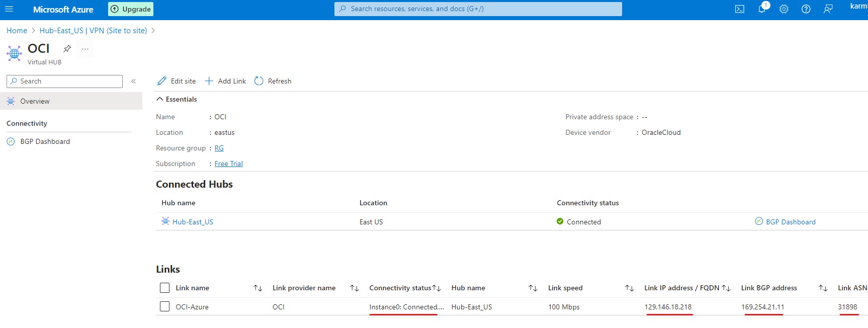868x328 pixels.
Task: Open the help question mark icon
Action: [x=806, y=9]
